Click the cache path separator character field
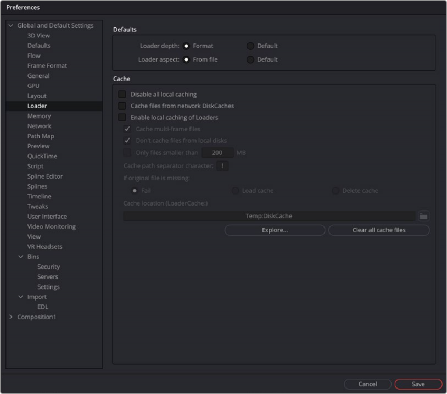The width and height of the screenshot is (447, 394). [x=222, y=166]
